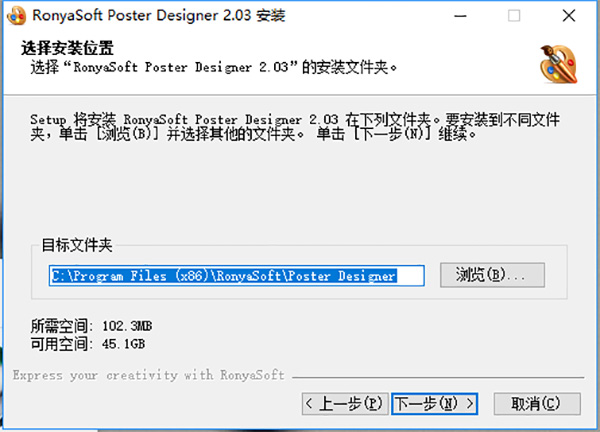Click the 选择安装位置 heading
600x432 pixels.
tap(67, 48)
